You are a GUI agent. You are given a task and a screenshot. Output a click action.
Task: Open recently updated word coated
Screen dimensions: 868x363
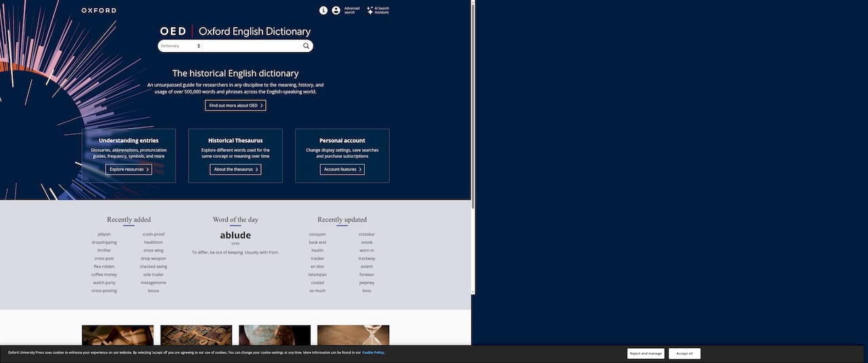[x=317, y=283]
